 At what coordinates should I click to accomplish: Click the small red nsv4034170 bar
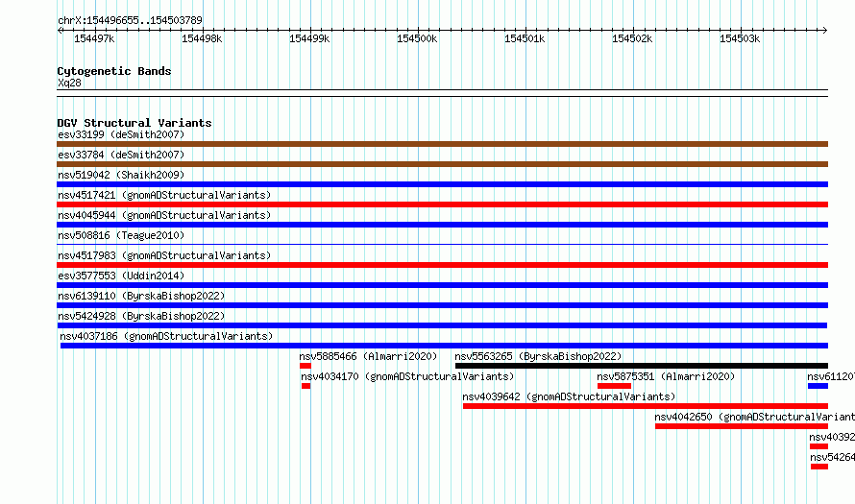305,386
